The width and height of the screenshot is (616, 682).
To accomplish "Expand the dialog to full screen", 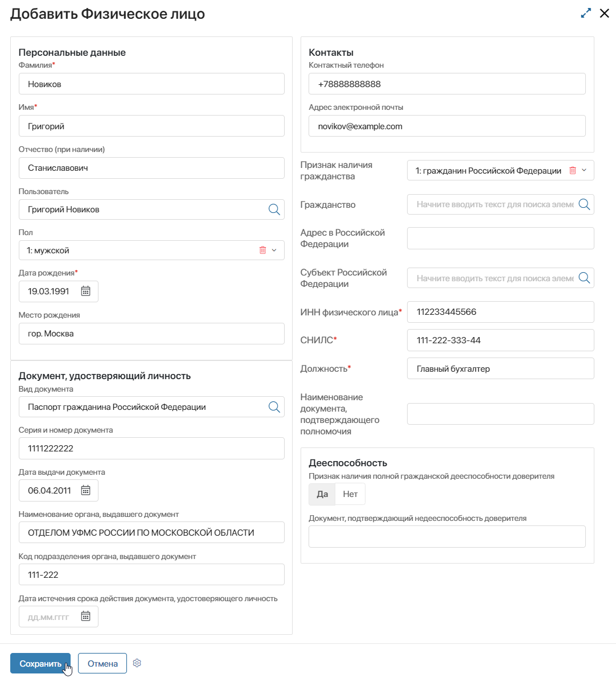I will pyautogui.click(x=586, y=13).
